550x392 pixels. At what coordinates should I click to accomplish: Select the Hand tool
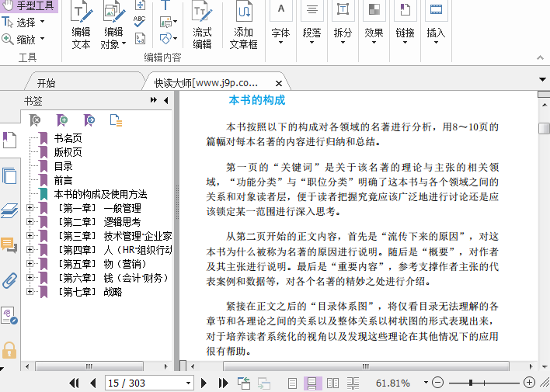pos(29,5)
